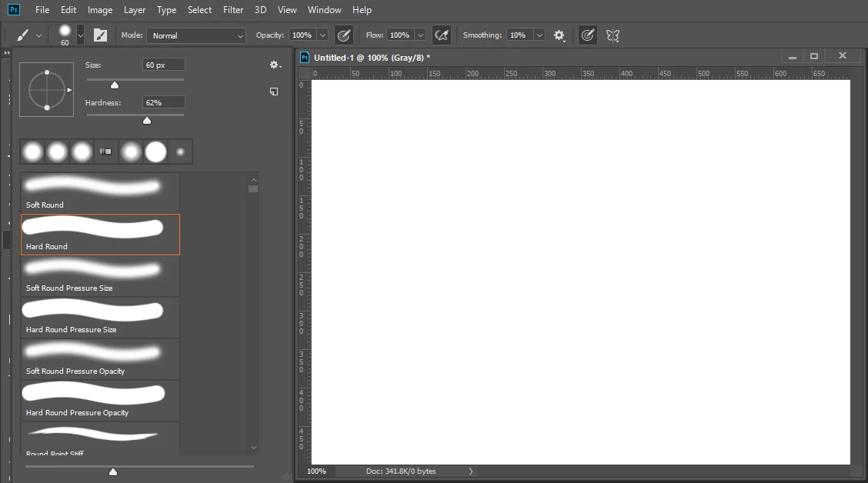Select the Brush tool icon in options bar

[x=22, y=35]
